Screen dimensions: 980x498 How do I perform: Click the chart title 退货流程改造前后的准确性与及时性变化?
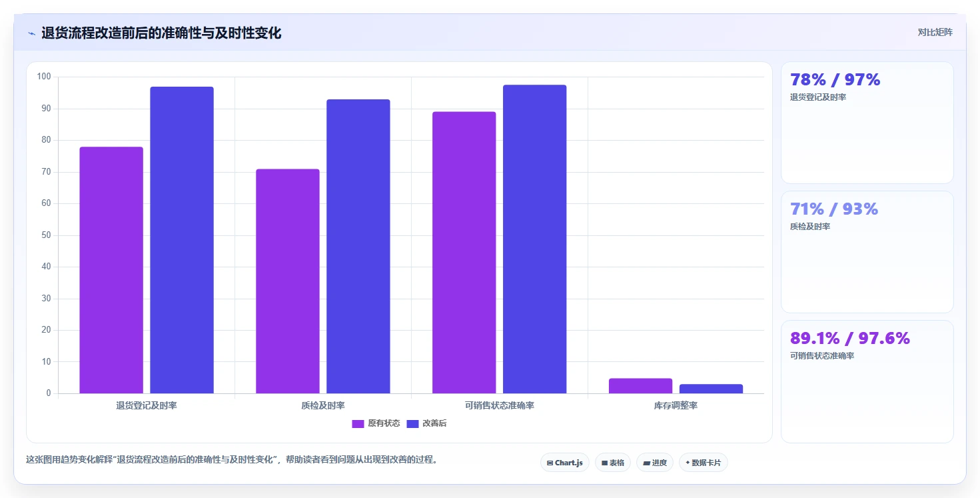point(161,33)
